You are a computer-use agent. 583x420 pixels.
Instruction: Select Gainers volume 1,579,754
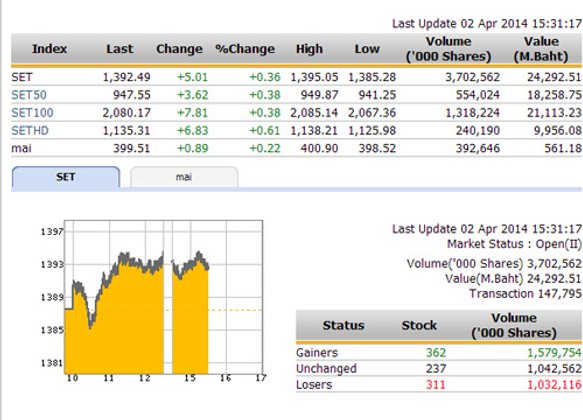point(554,352)
